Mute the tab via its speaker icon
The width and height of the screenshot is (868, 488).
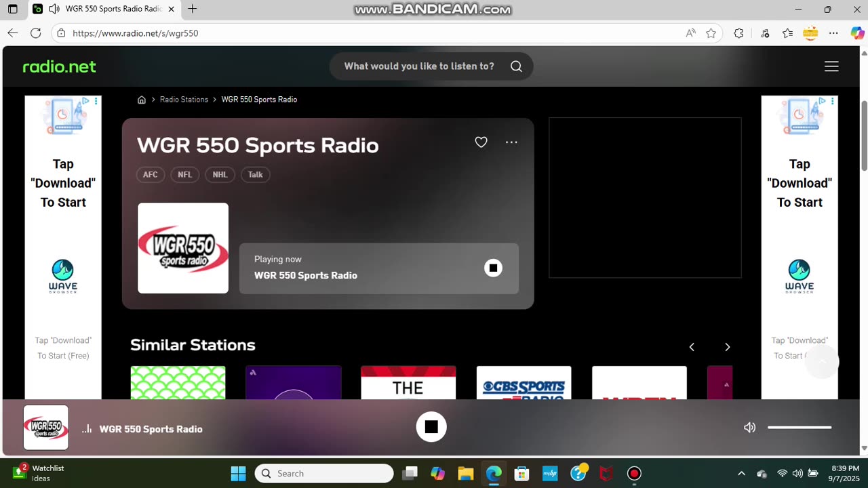click(x=54, y=9)
